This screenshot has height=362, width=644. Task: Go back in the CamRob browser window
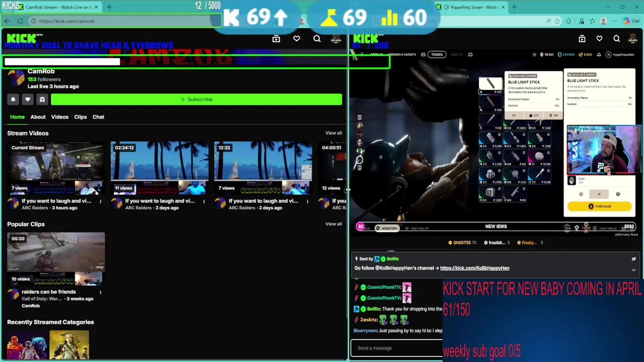7,21
